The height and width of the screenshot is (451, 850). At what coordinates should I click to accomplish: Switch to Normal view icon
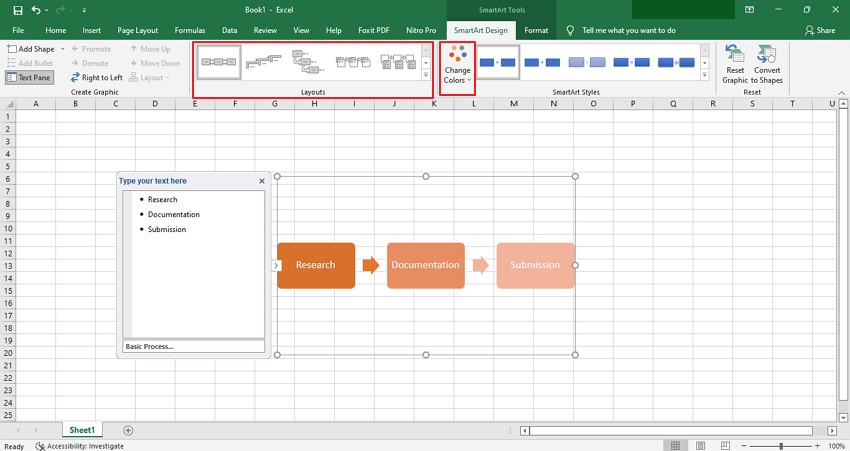pyautogui.click(x=675, y=446)
